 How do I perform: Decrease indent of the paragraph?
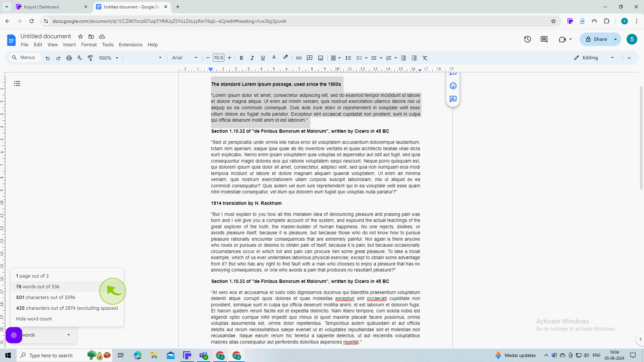pyautogui.click(x=404, y=58)
